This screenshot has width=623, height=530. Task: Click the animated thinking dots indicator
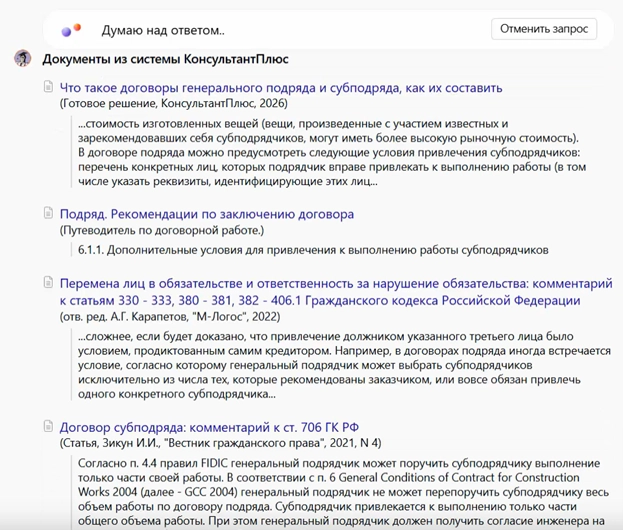point(71,30)
